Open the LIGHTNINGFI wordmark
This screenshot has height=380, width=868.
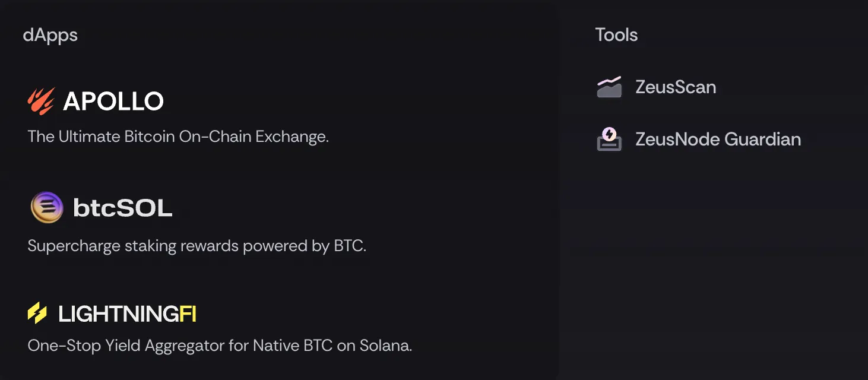127,313
